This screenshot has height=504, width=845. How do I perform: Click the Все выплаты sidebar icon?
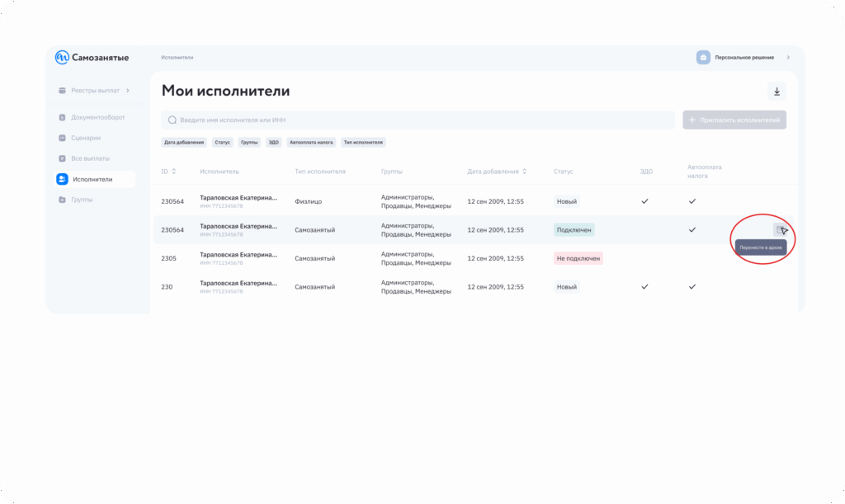(62, 158)
